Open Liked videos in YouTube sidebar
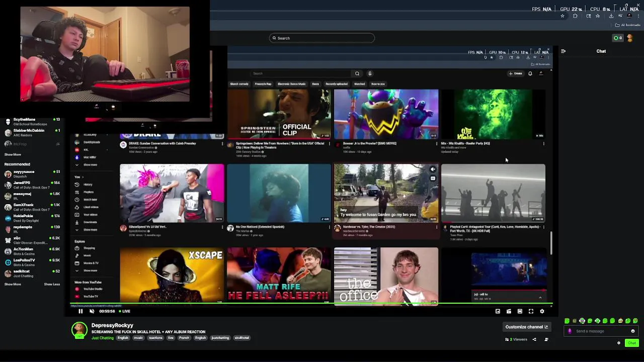644x362 pixels. [91, 207]
